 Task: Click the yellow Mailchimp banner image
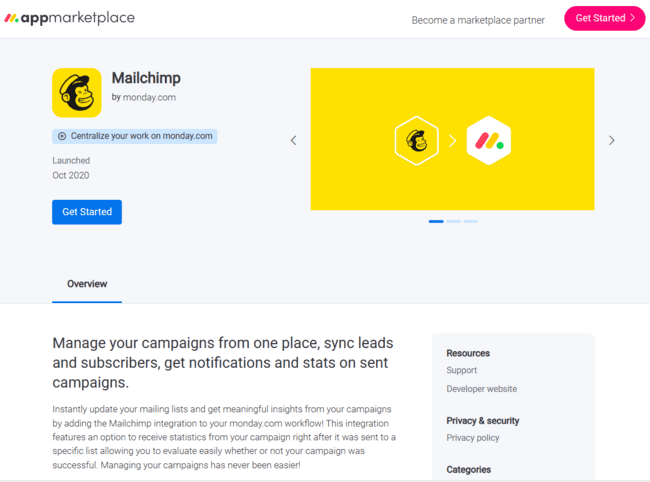(x=453, y=139)
